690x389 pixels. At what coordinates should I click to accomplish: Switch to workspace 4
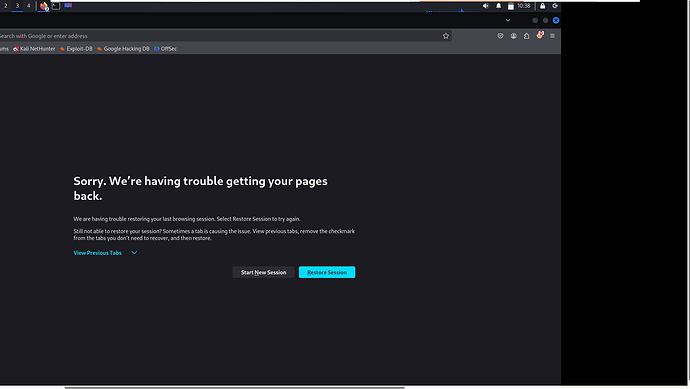click(29, 6)
